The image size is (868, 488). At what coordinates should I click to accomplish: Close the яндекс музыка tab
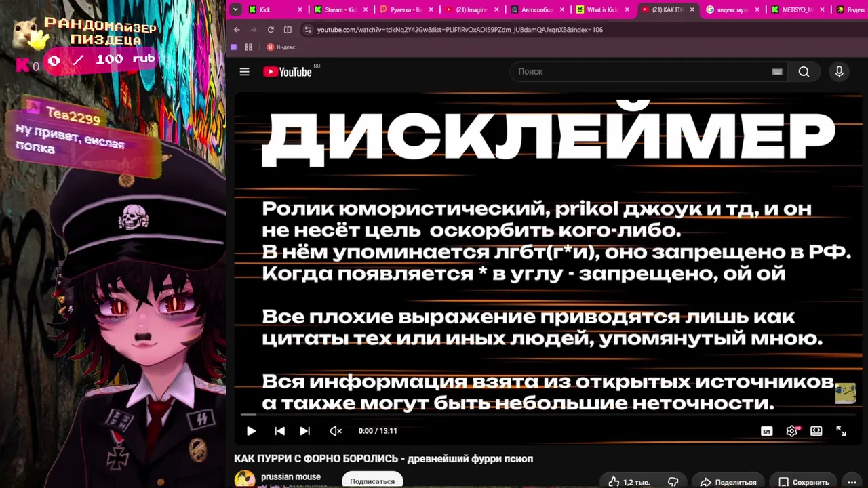coord(758,10)
